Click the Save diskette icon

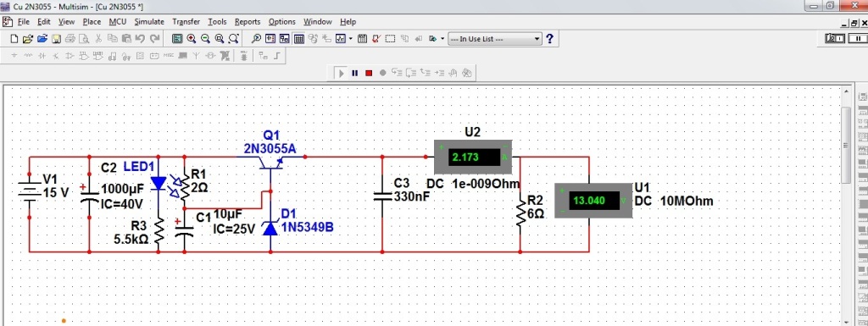coord(57,39)
